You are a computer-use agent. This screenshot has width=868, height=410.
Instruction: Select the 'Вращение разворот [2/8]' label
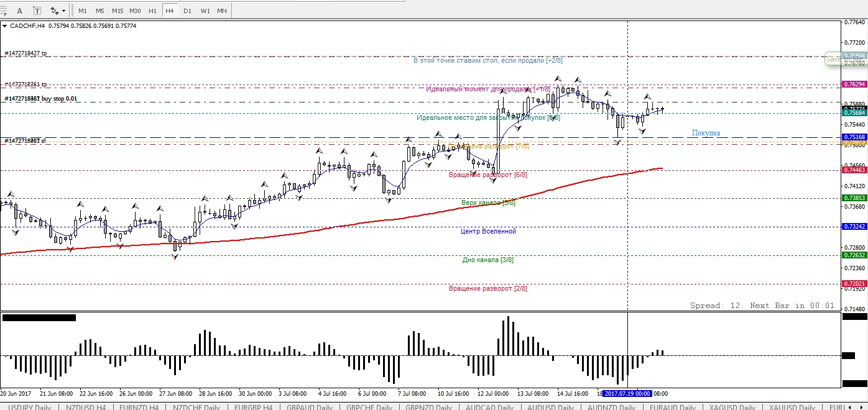[x=488, y=288]
